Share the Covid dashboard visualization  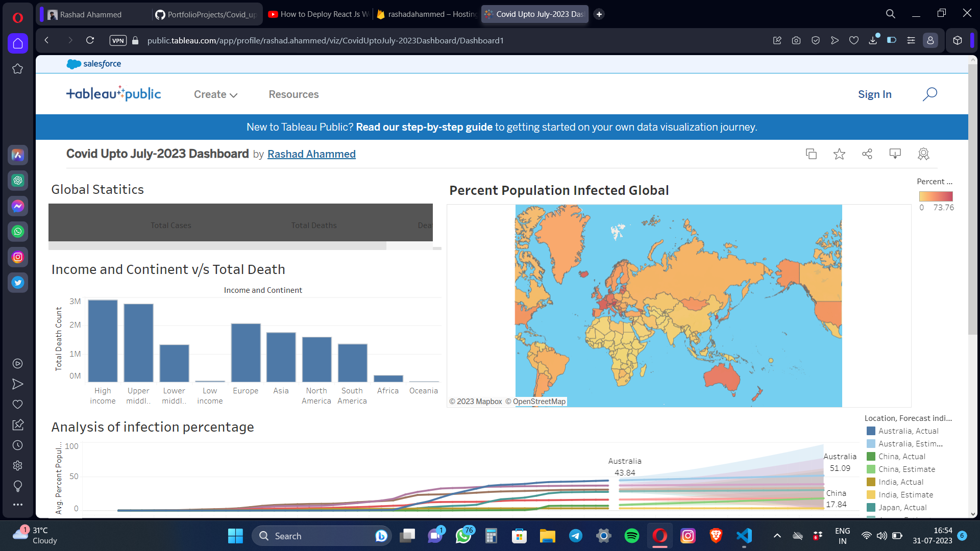pyautogui.click(x=867, y=154)
